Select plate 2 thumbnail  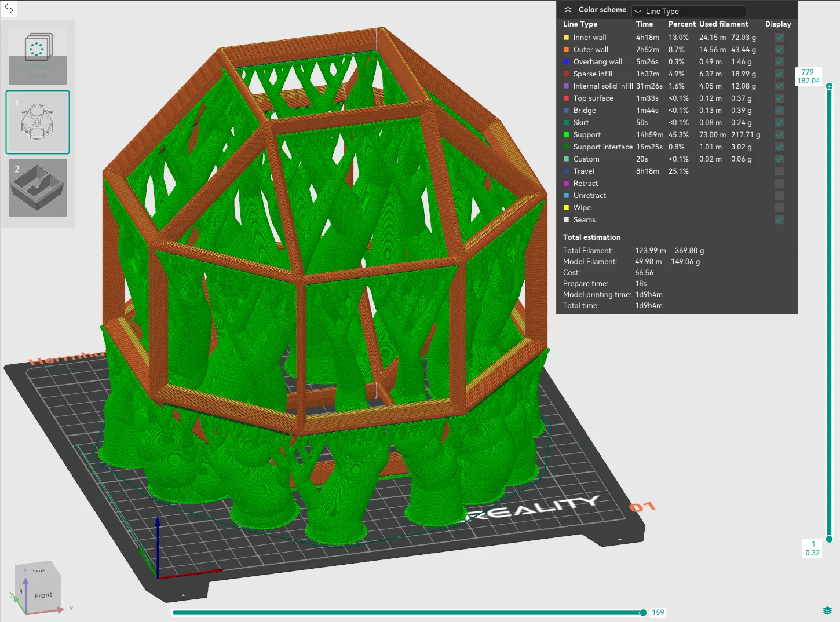point(38,188)
